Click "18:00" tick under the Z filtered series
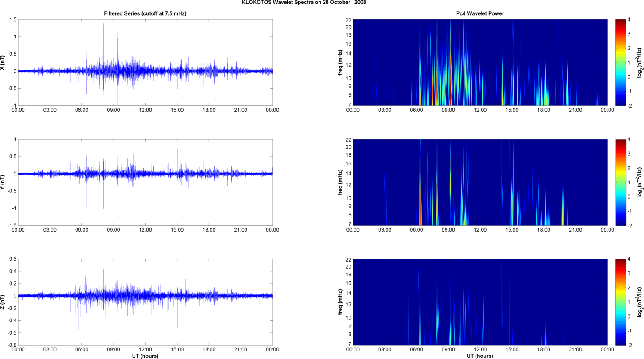644x359 pixels. (x=209, y=349)
